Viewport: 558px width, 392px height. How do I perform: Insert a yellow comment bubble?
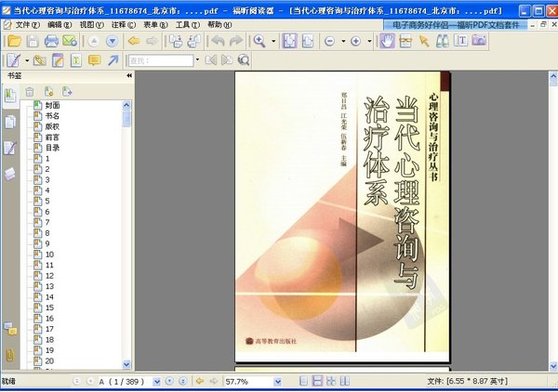point(94,60)
